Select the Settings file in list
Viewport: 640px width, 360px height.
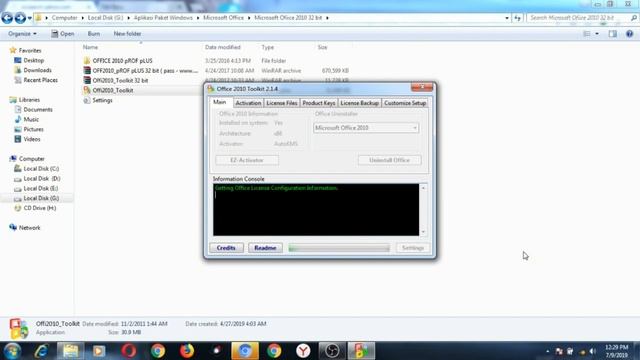98,100
